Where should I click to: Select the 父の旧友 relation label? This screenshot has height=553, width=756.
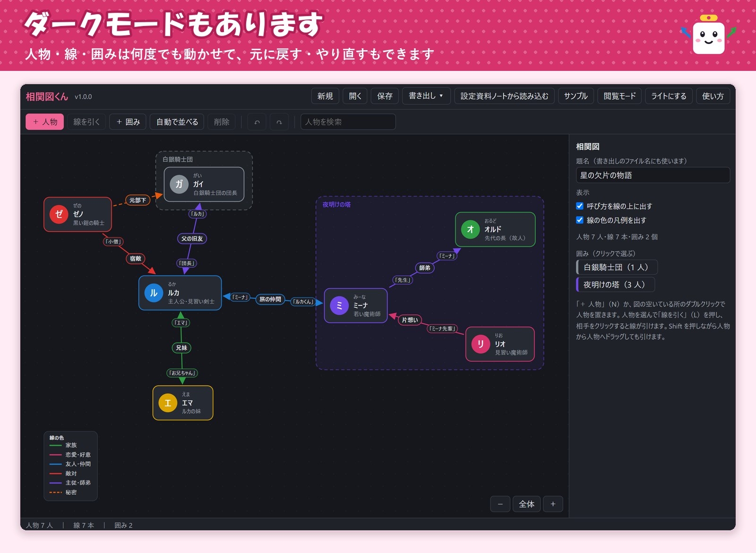pyautogui.click(x=192, y=239)
